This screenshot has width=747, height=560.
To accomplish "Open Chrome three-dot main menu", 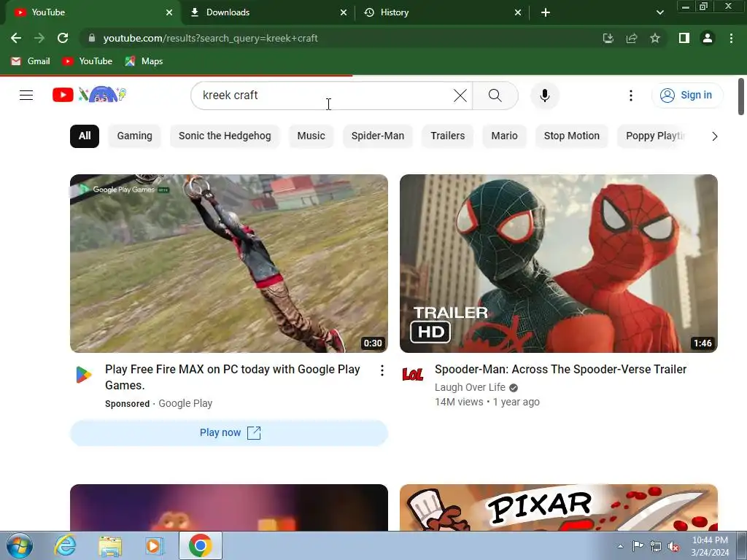I will (731, 38).
